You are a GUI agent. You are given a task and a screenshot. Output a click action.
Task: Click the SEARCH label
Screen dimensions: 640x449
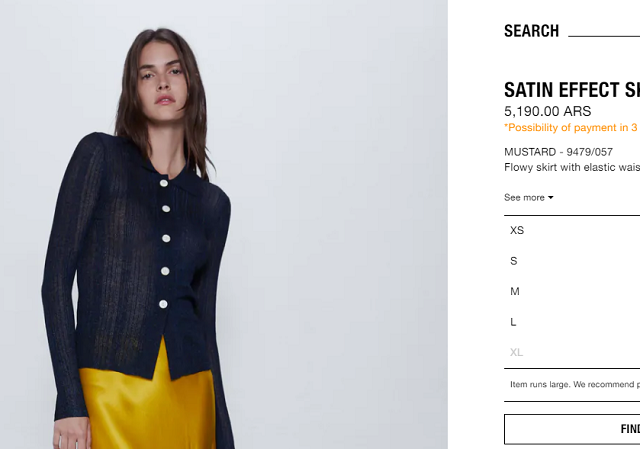click(531, 31)
